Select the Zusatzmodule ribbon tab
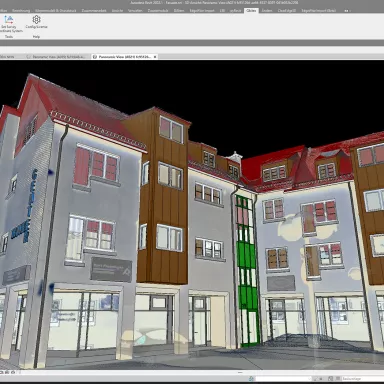384x384 pixels. click(159, 10)
